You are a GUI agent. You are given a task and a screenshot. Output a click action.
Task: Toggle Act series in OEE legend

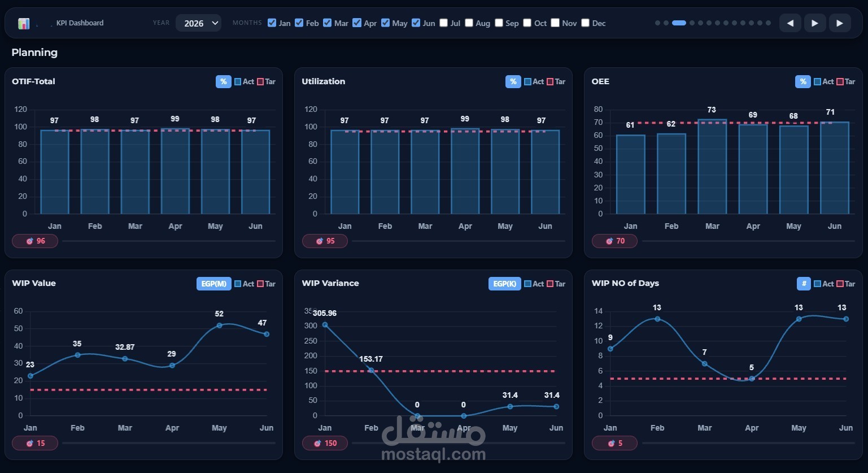coord(823,82)
